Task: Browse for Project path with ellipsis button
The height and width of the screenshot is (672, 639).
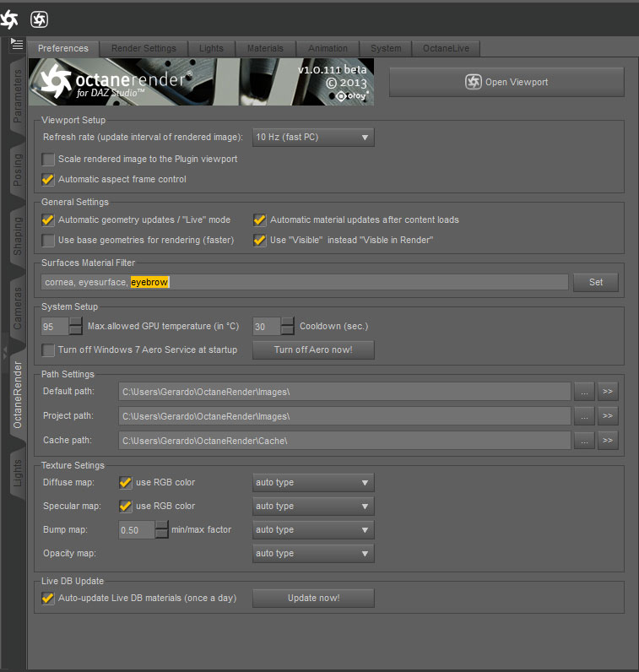Action: (584, 415)
